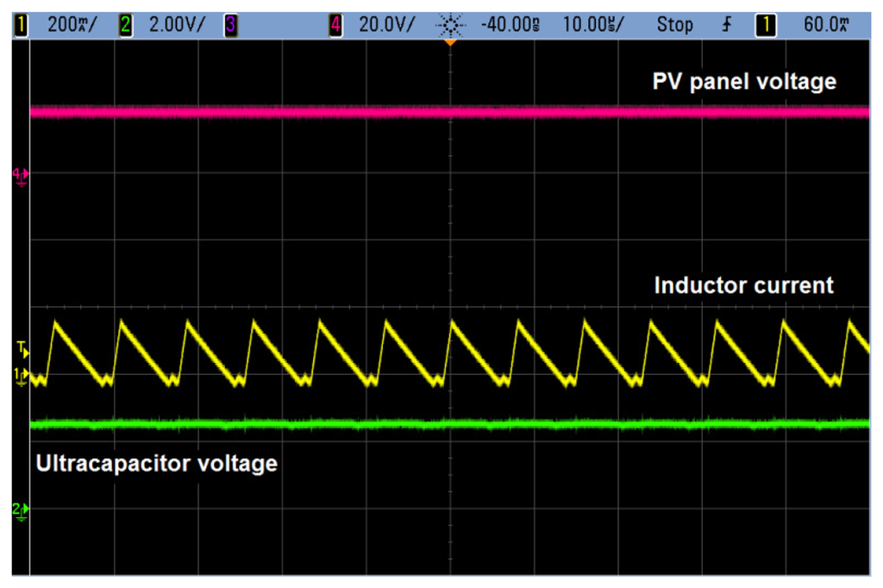The height and width of the screenshot is (588, 883).
Task: Open the 20.0V/ channel 4 scale
Action: click(386, 25)
